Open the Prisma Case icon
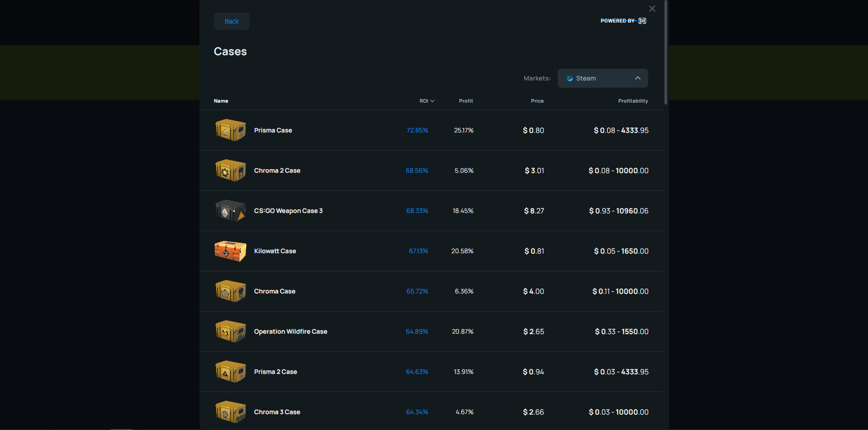The height and width of the screenshot is (430, 868). point(230,130)
